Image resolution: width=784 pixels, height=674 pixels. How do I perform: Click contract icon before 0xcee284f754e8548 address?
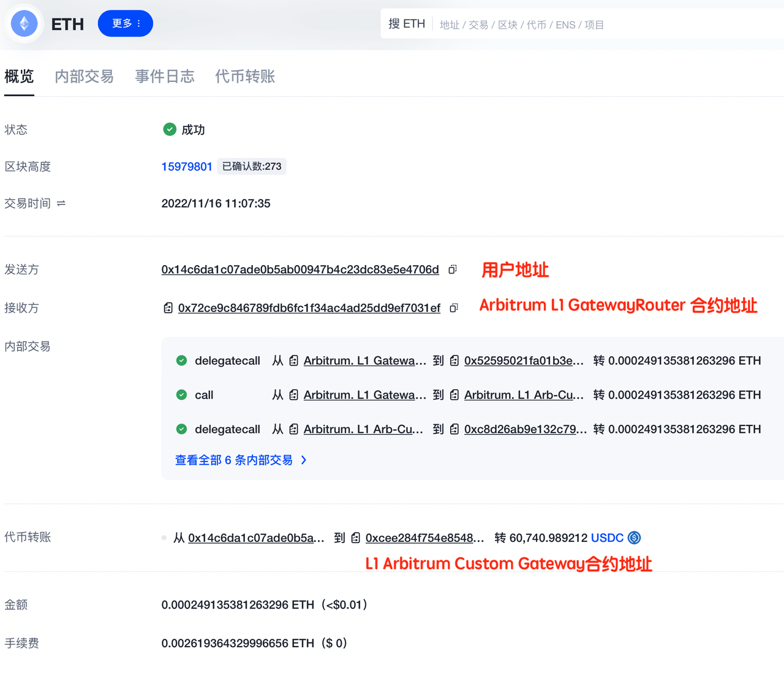(356, 537)
